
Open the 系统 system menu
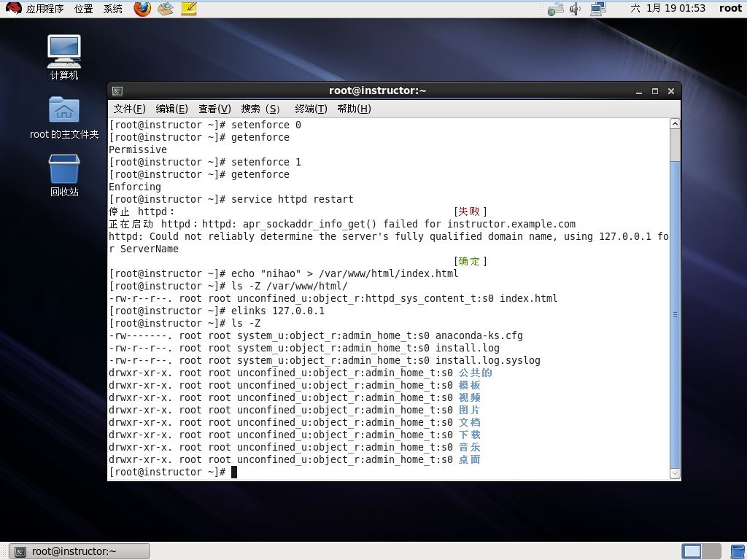pos(113,9)
